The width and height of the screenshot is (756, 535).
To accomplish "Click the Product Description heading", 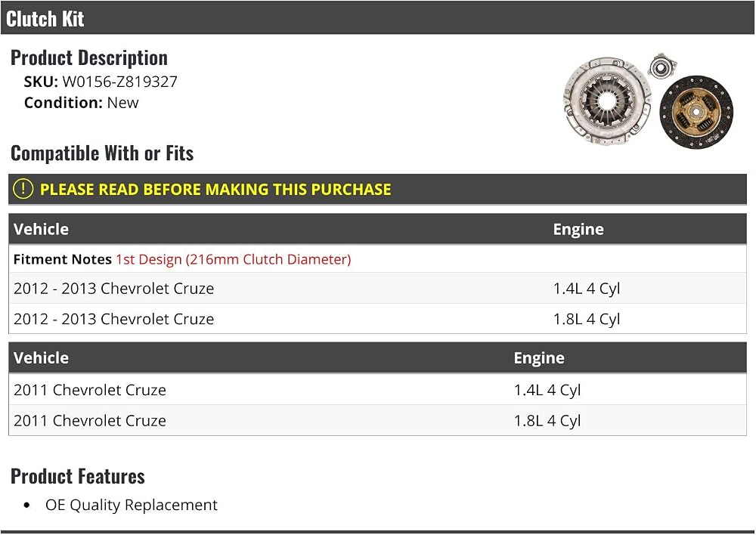I will [x=89, y=58].
